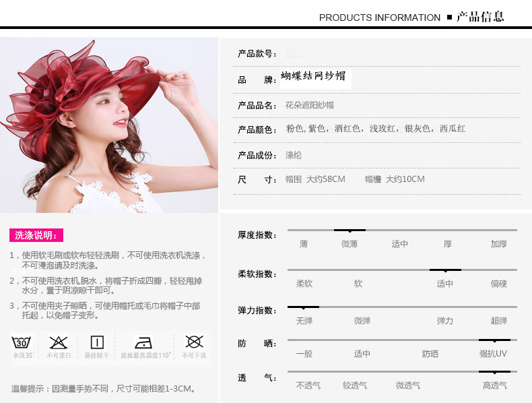Click the color 酒红色 in color list
The image size is (532, 403).
(347, 129)
